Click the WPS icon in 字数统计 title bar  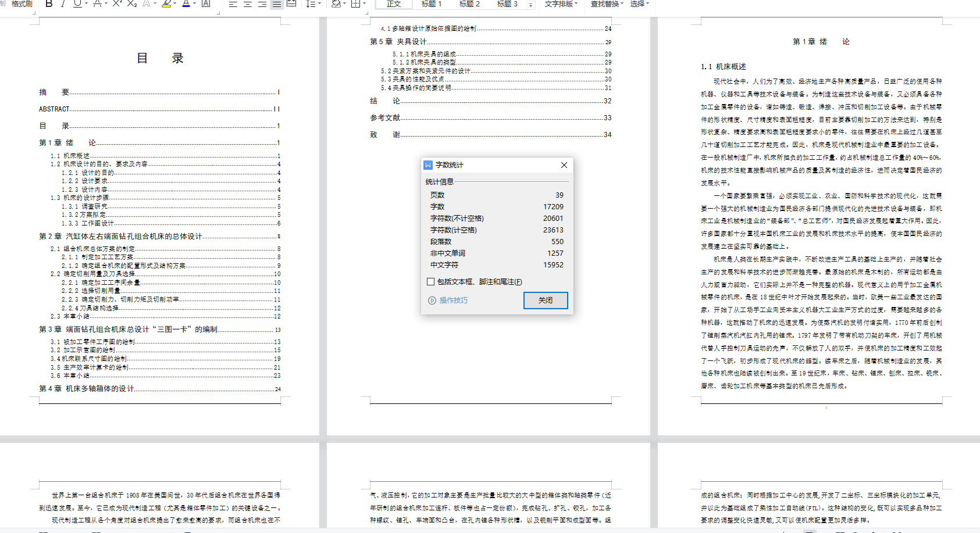pyautogui.click(x=428, y=165)
